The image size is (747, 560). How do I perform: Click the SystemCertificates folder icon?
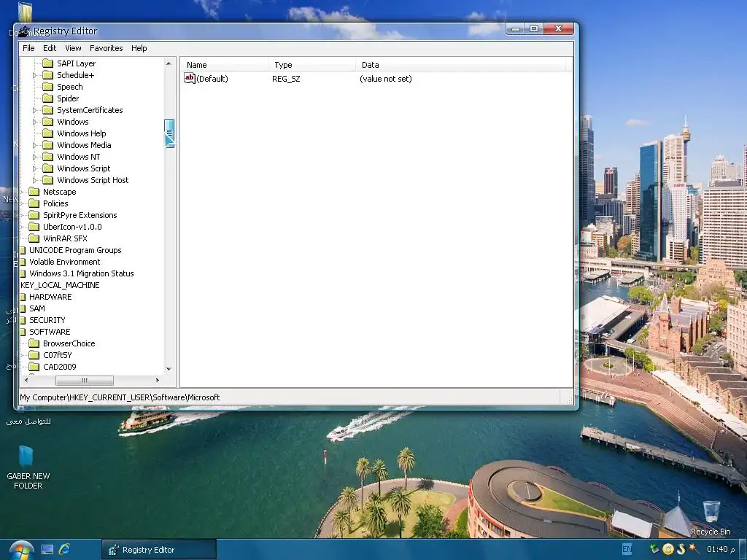pos(47,110)
